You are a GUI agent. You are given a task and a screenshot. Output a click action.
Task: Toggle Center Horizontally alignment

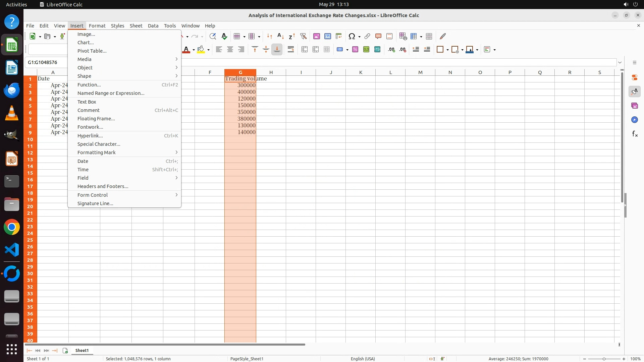[230, 50]
